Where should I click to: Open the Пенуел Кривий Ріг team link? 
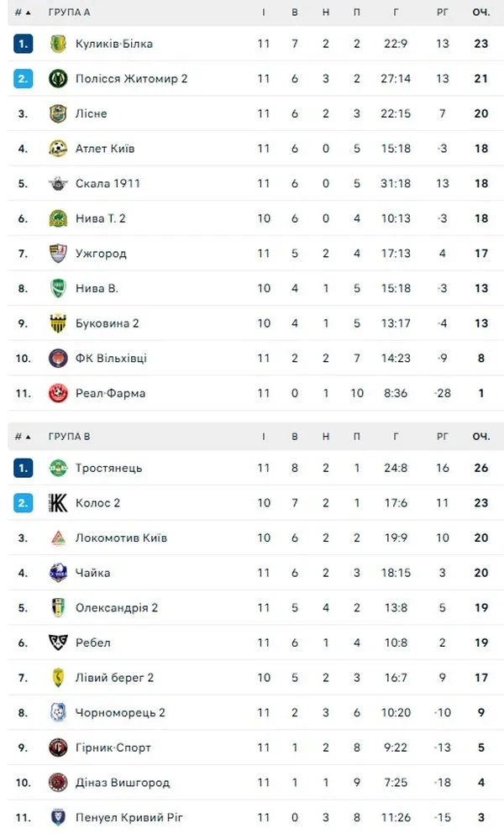tap(129, 817)
